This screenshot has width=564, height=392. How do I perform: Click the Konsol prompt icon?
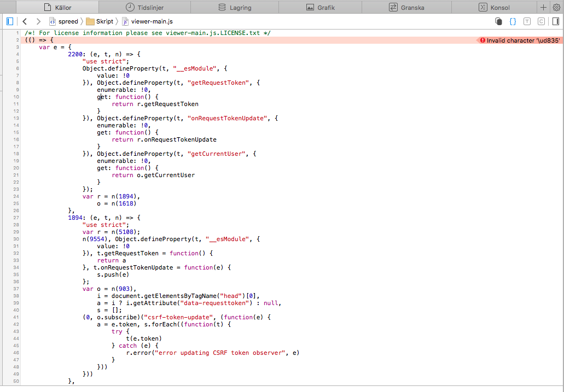tap(483, 7)
